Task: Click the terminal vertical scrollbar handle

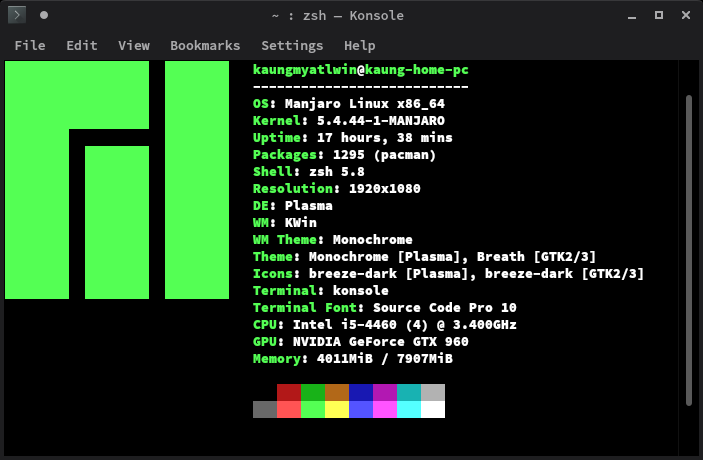Action: click(x=689, y=250)
